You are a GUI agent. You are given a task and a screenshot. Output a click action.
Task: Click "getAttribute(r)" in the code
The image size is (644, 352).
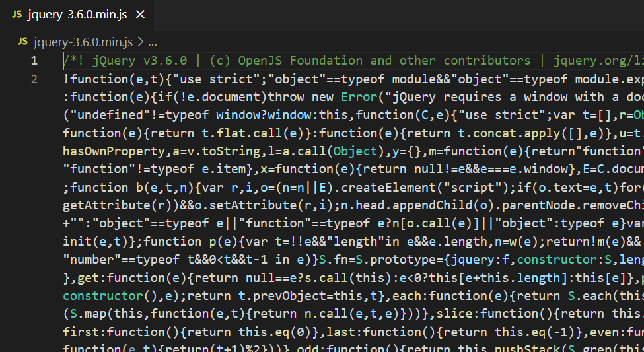(118, 205)
